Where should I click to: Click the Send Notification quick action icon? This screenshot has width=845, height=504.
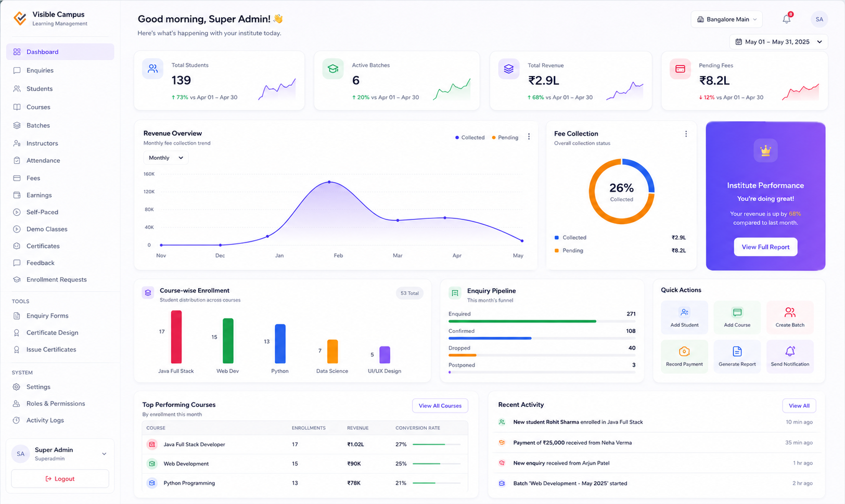point(790,352)
